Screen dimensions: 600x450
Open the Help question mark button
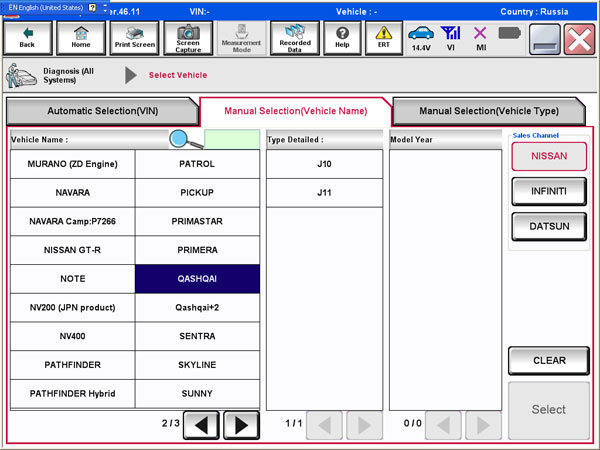pyautogui.click(x=342, y=38)
